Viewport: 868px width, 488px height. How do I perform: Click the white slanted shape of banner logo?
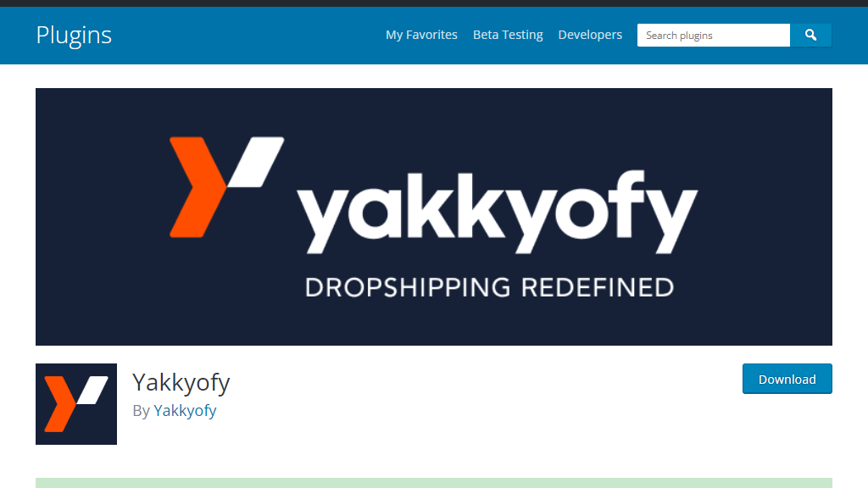(x=256, y=162)
